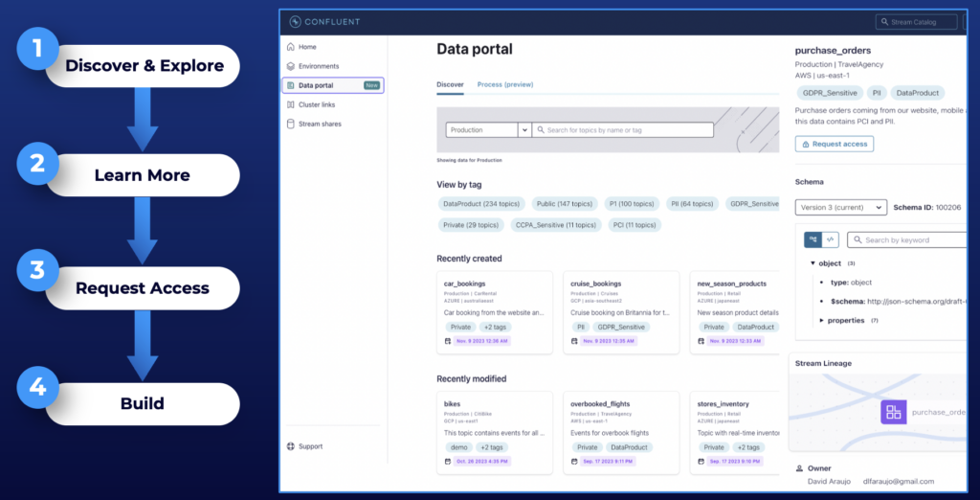Click the Confluent logo icon
This screenshot has height=500, width=980.
coord(295,22)
